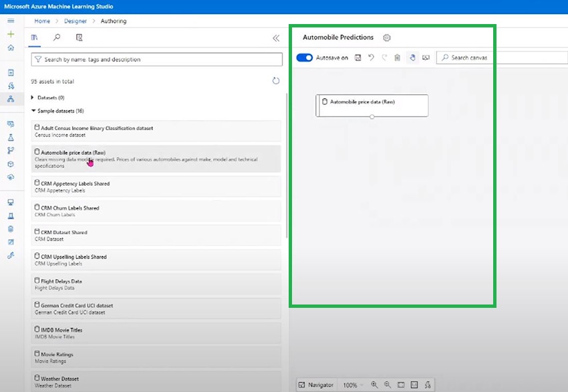The width and height of the screenshot is (568, 392).
Task: Select Weather Dataset item
Action: 156,381
